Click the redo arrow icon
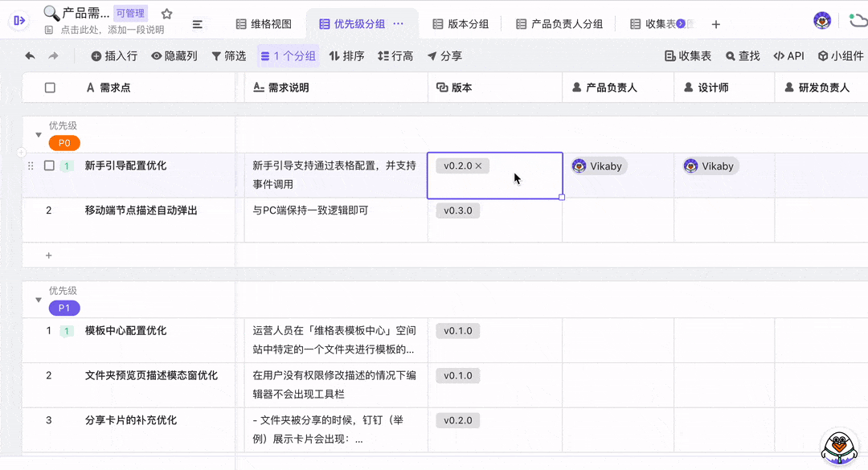 tap(53, 56)
